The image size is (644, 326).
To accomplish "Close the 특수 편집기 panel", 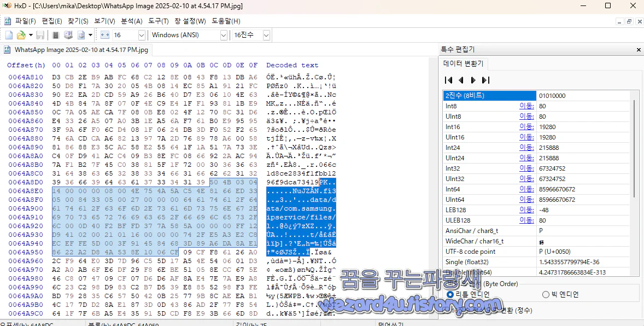I will (639, 49).
